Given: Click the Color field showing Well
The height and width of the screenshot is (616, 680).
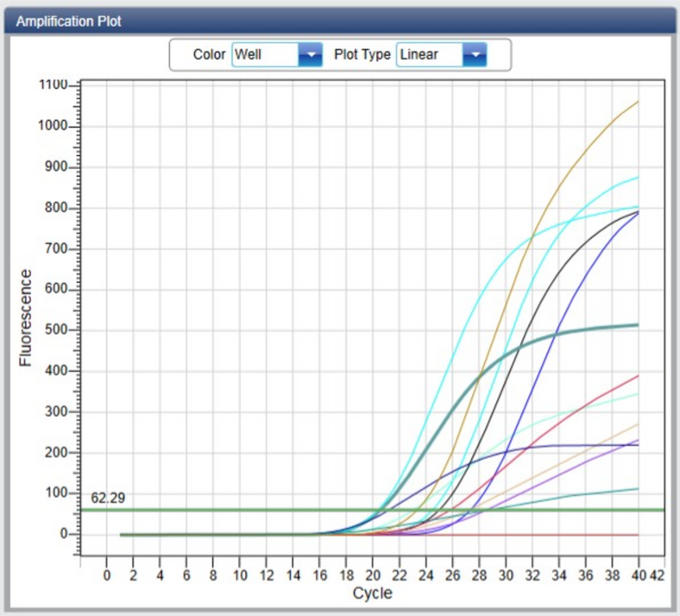Looking at the screenshot, I should click(264, 54).
